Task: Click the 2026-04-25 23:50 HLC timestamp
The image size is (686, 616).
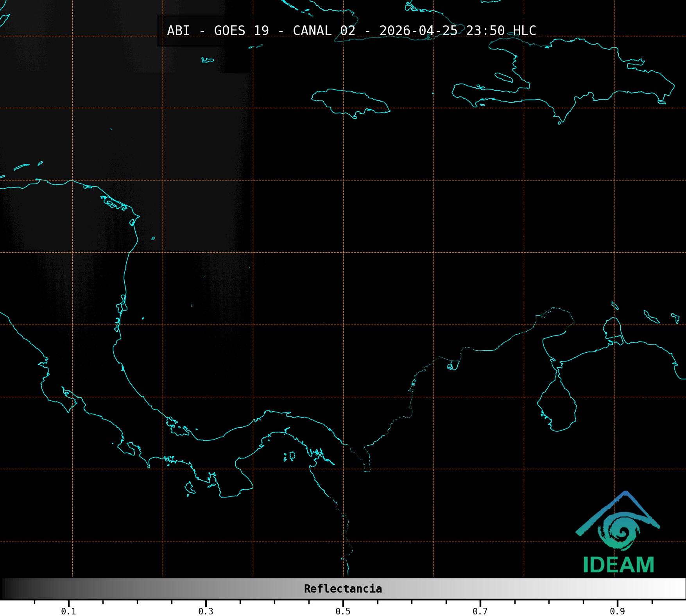Action: (x=457, y=30)
